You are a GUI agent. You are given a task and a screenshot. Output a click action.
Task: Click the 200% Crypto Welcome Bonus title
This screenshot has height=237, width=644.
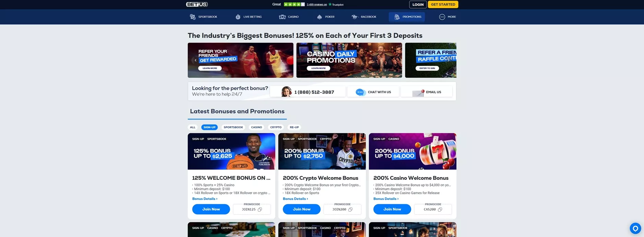(x=320, y=178)
